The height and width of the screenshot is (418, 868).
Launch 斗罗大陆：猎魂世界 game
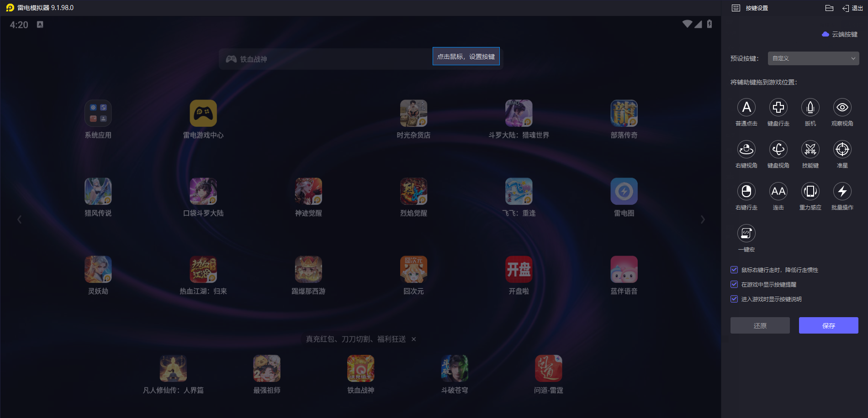[519, 113]
